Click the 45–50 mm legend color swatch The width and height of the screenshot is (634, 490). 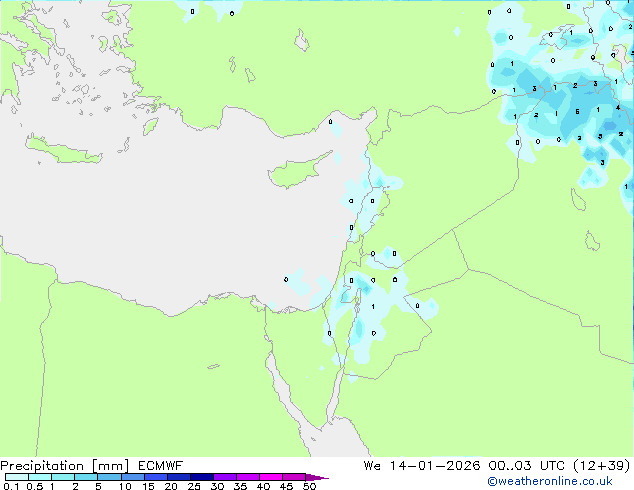pyautogui.click(x=294, y=477)
